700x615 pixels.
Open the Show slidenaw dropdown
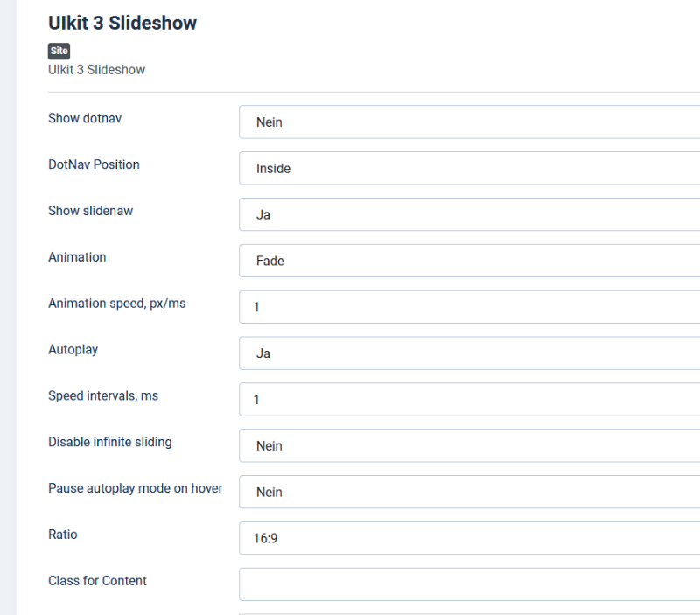coord(469,214)
